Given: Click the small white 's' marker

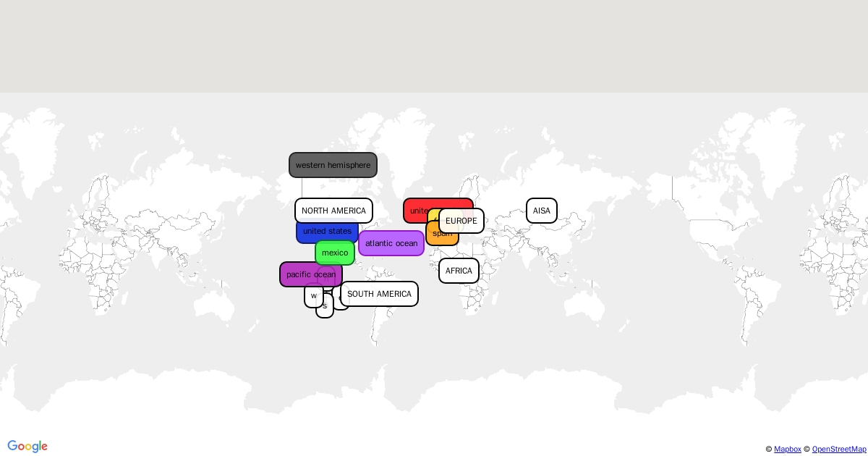Looking at the screenshot, I should point(325,309).
